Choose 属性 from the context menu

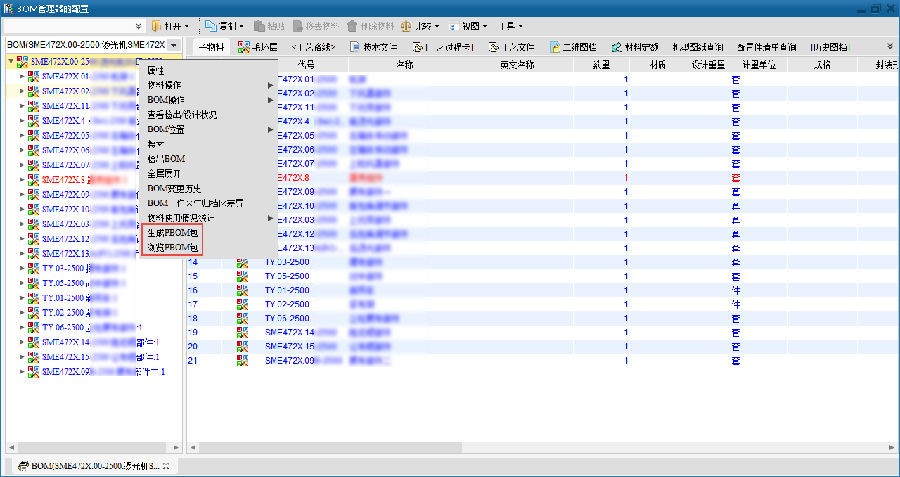tap(157, 71)
